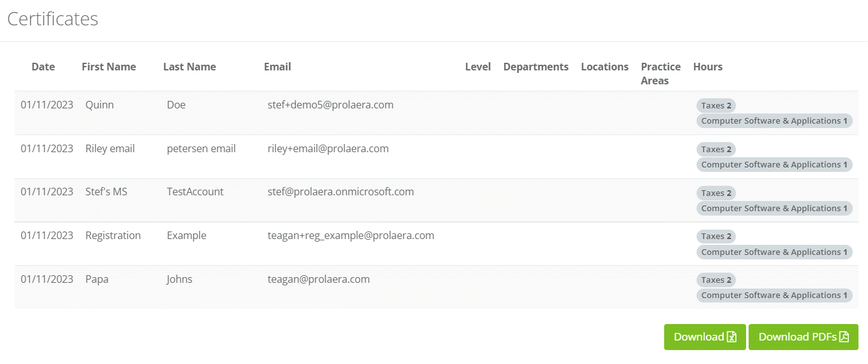The width and height of the screenshot is (868, 364).
Task: Select the Email column header
Action: [x=277, y=67]
